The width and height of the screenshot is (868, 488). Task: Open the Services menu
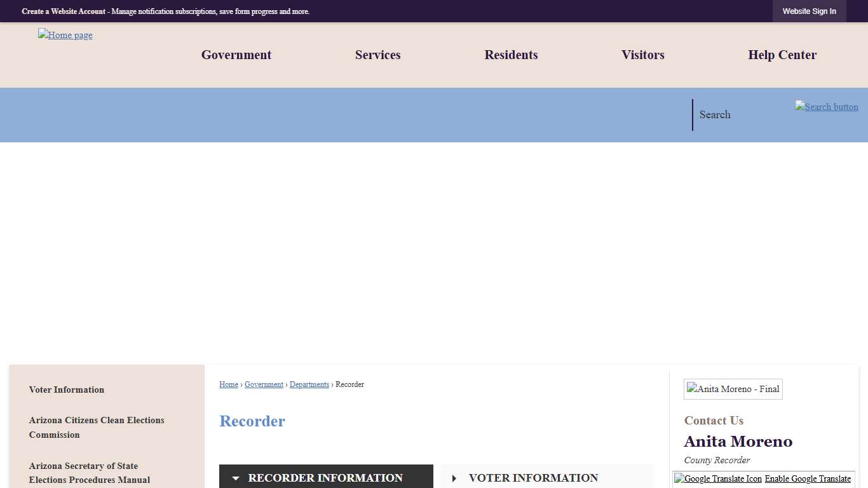(x=377, y=55)
